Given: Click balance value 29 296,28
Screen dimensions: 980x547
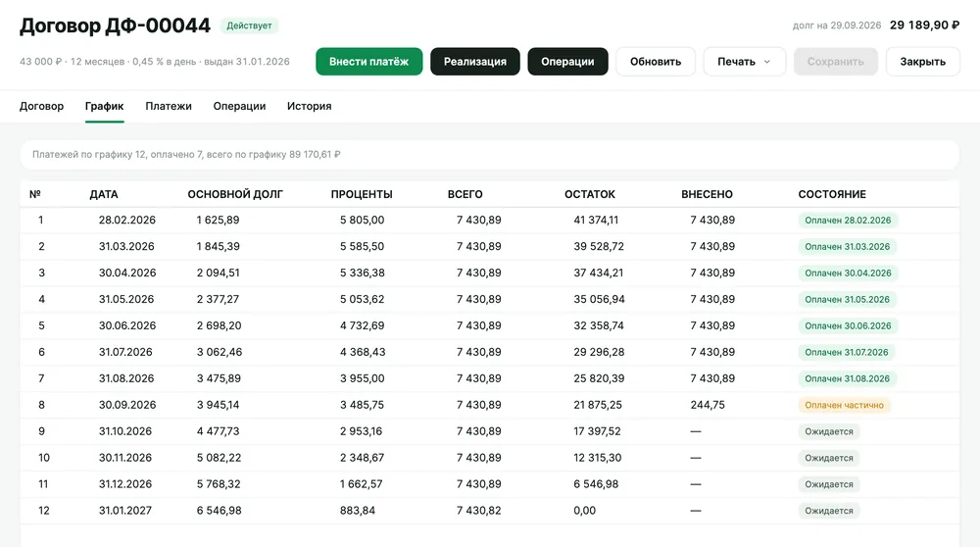Looking at the screenshot, I should (599, 352).
